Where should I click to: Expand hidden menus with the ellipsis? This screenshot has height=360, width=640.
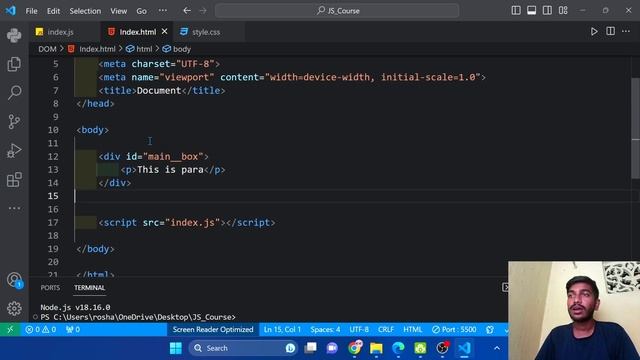pyautogui.click(x=162, y=11)
